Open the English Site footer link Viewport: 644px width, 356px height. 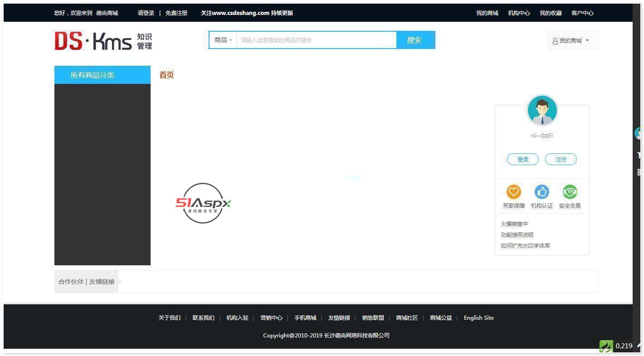tap(478, 318)
